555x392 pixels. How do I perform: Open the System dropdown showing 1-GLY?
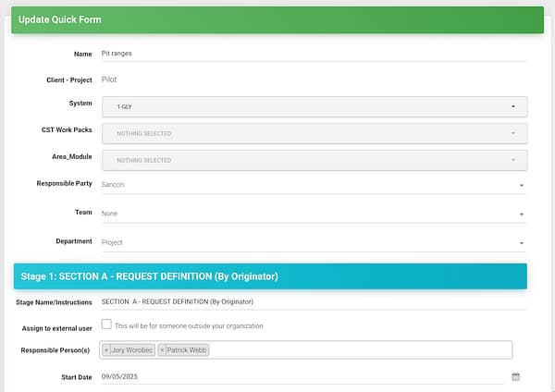click(314, 106)
